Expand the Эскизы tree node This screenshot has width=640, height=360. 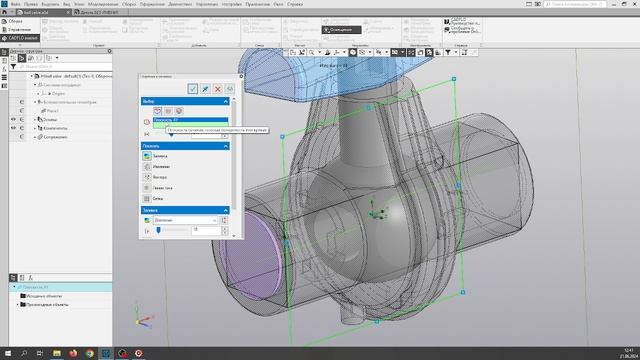(35, 119)
